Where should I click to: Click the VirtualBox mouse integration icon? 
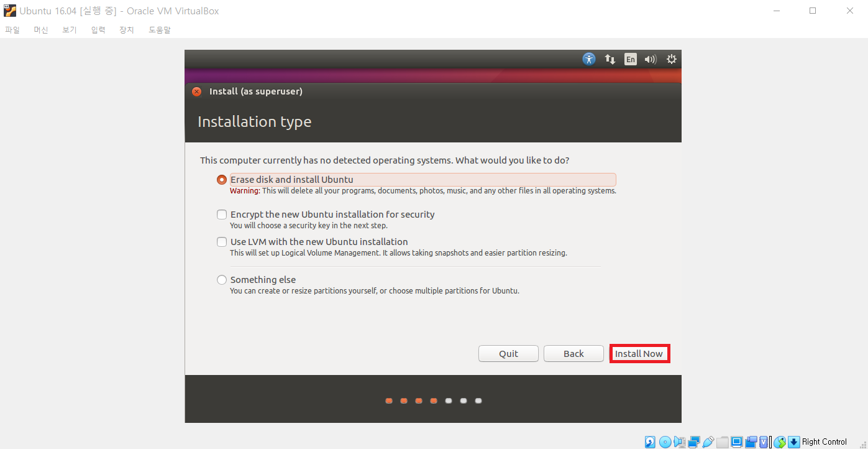780,442
